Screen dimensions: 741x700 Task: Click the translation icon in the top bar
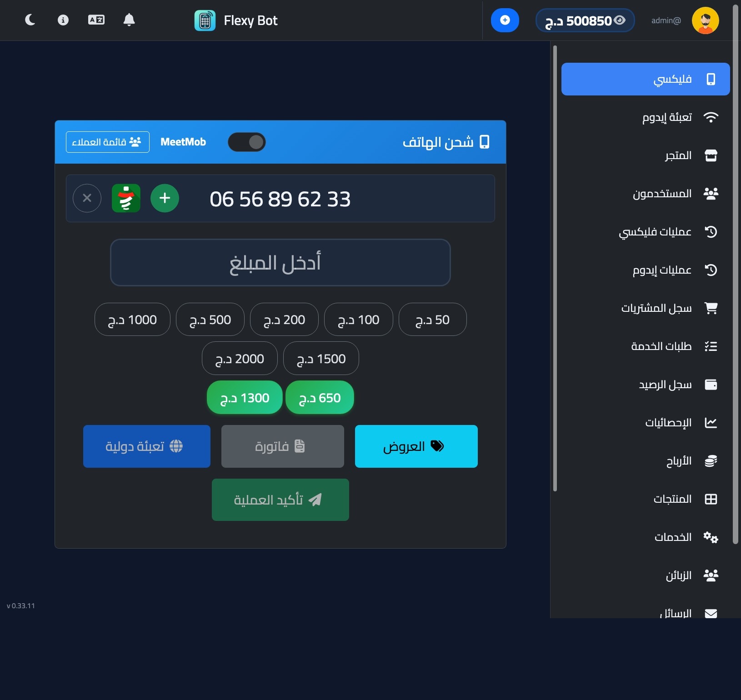point(96,20)
